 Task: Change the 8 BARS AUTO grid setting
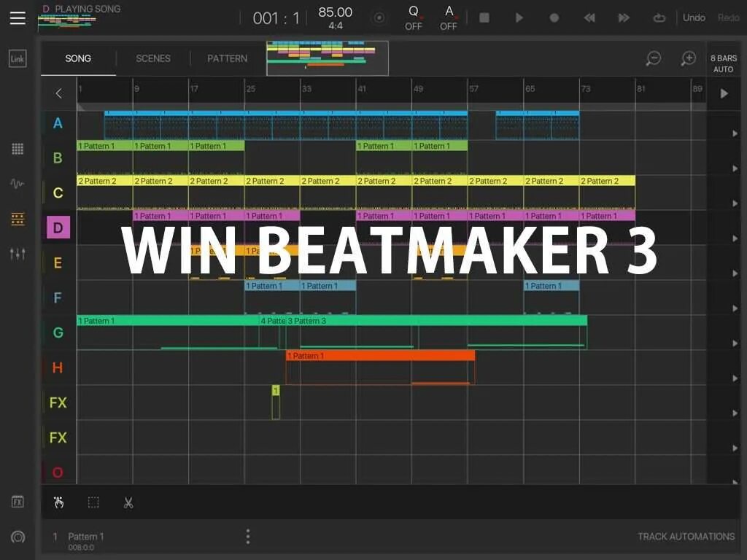(723, 63)
